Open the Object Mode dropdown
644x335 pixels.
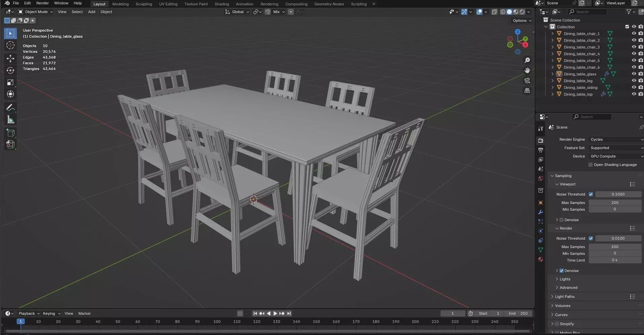click(x=35, y=12)
